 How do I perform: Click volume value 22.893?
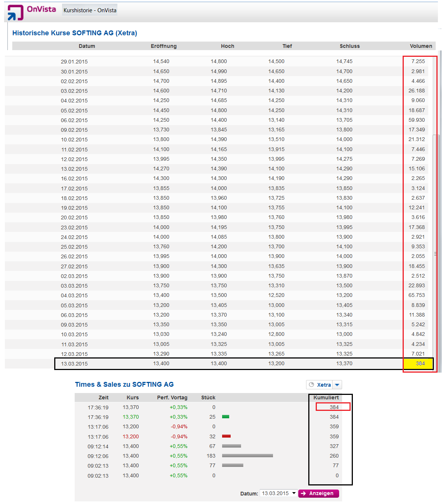(x=417, y=285)
